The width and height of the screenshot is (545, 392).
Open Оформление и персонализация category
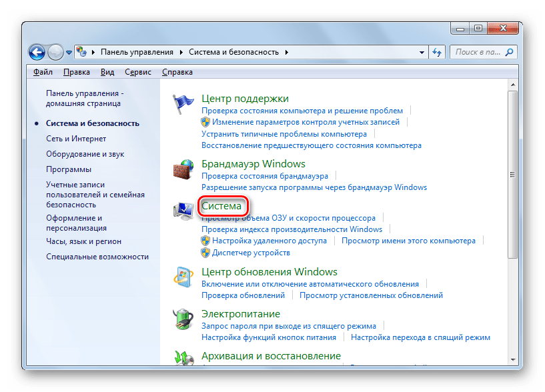point(77,223)
